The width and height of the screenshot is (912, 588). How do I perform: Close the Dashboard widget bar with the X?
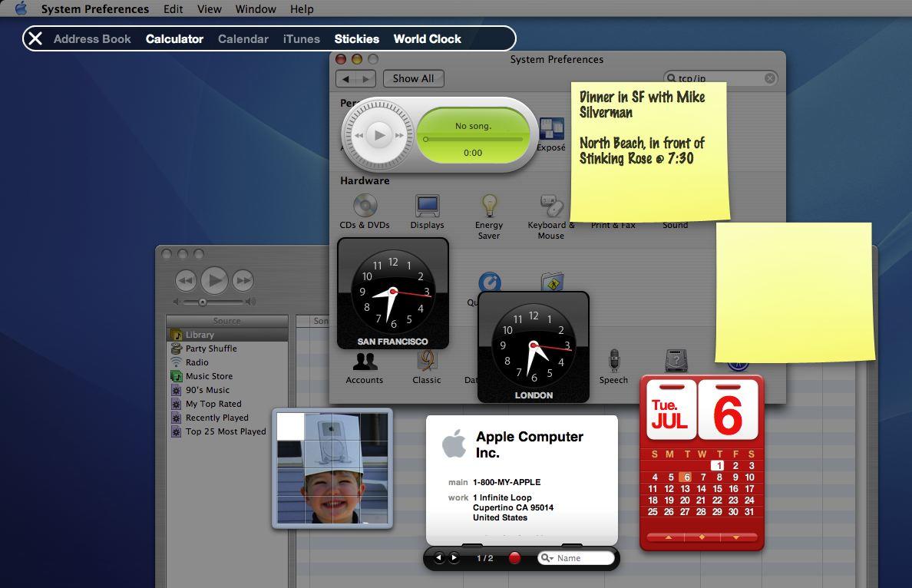(35, 39)
